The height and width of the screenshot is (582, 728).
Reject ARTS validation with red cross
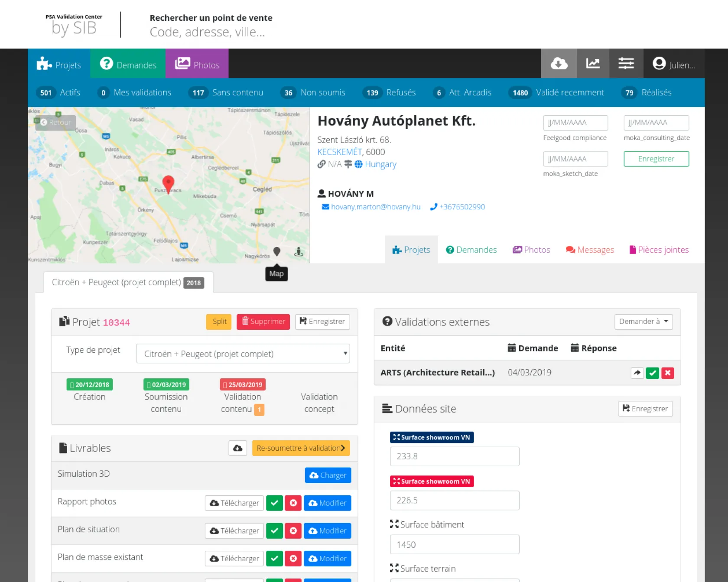[x=668, y=373]
